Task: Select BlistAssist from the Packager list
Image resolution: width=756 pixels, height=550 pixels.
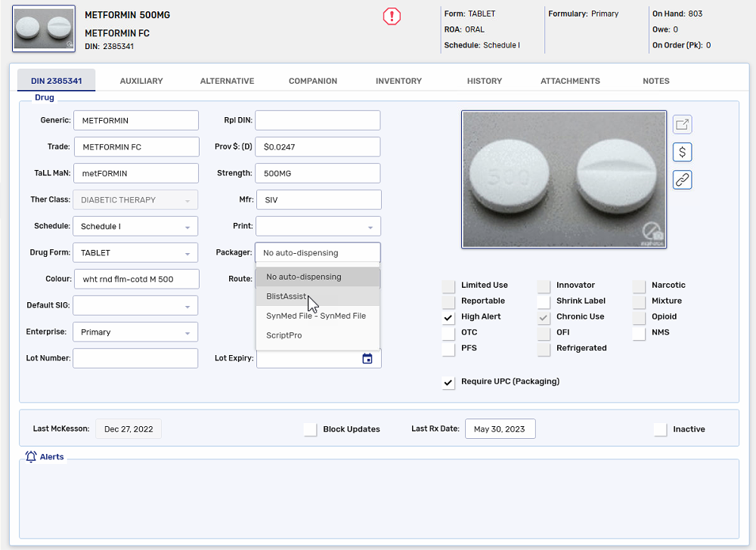Action: pos(287,296)
